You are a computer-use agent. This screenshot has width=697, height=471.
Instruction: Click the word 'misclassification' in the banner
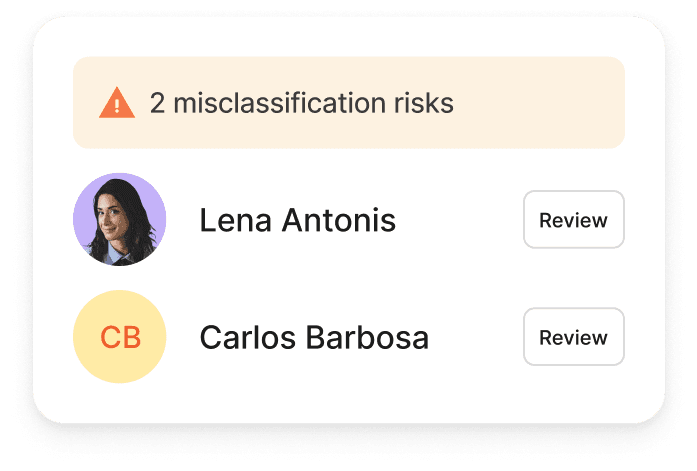tap(285, 103)
